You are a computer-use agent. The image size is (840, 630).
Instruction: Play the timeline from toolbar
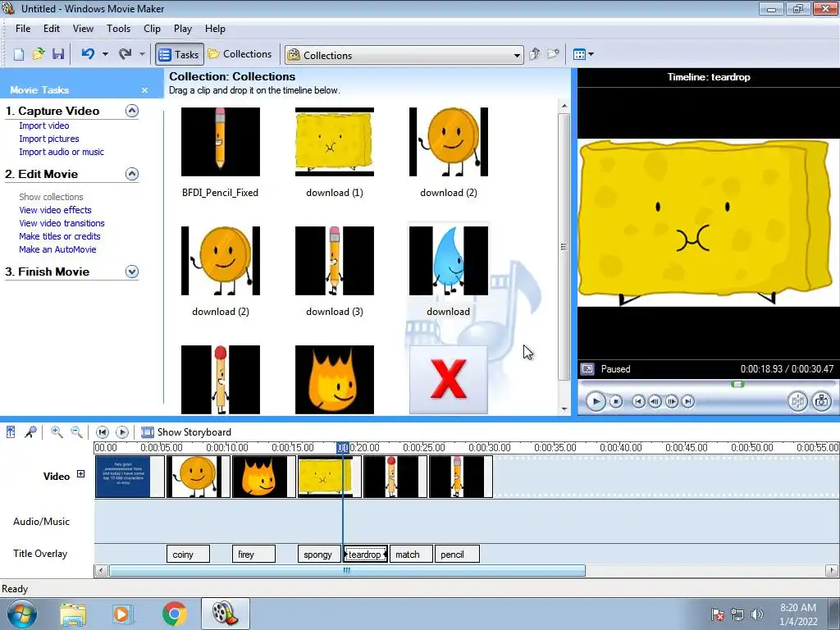[122, 431]
